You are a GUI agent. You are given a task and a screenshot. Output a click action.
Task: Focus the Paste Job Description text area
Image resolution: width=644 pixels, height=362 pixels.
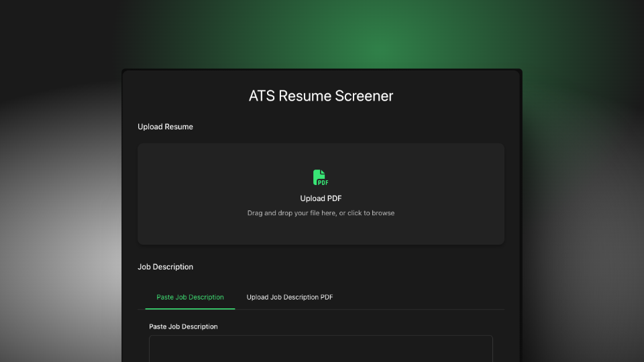pyautogui.click(x=321, y=349)
